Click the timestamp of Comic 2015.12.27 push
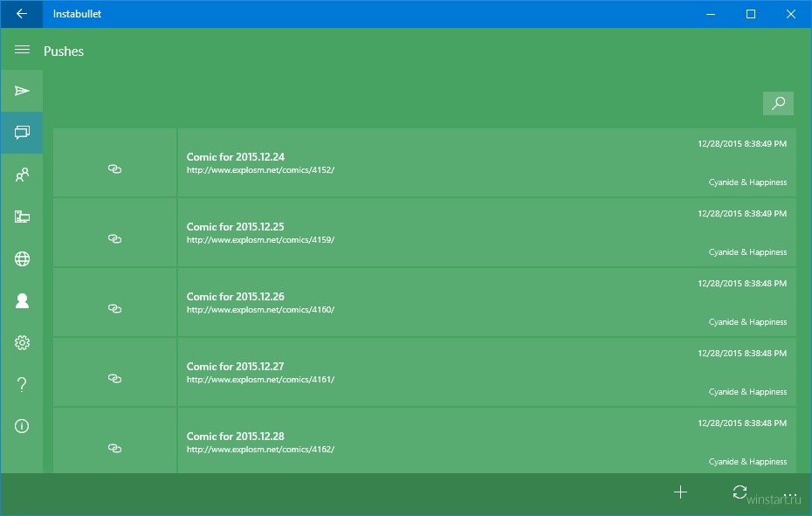 pyautogui.click(x=742, y=354)
